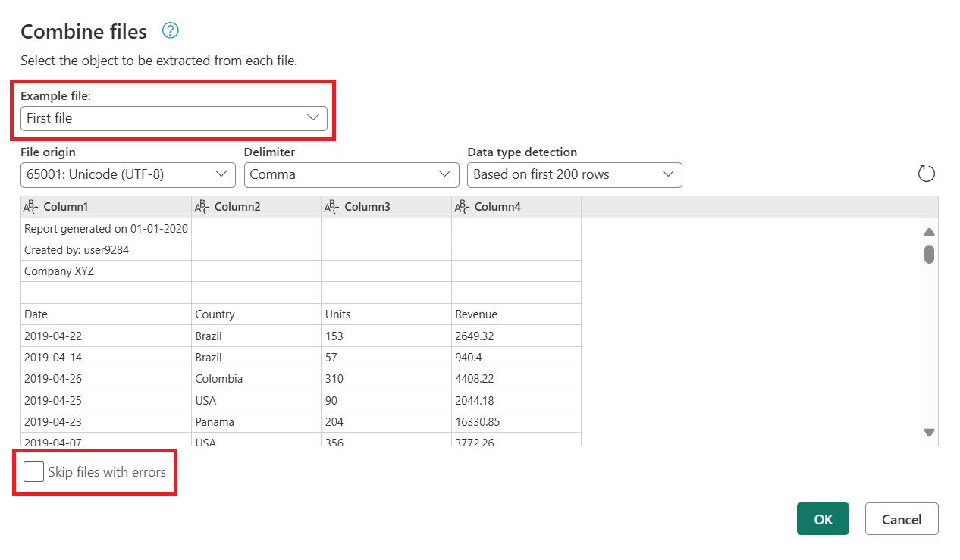The image size is (960, 560).
Task: Open the Combine files help icon
Action: point(170,30)
